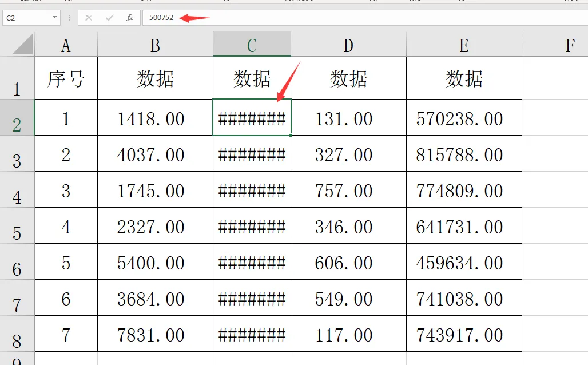Click cell with value 549.00
Viewport: 588px width, 365px height.
(x=349, y=297)
